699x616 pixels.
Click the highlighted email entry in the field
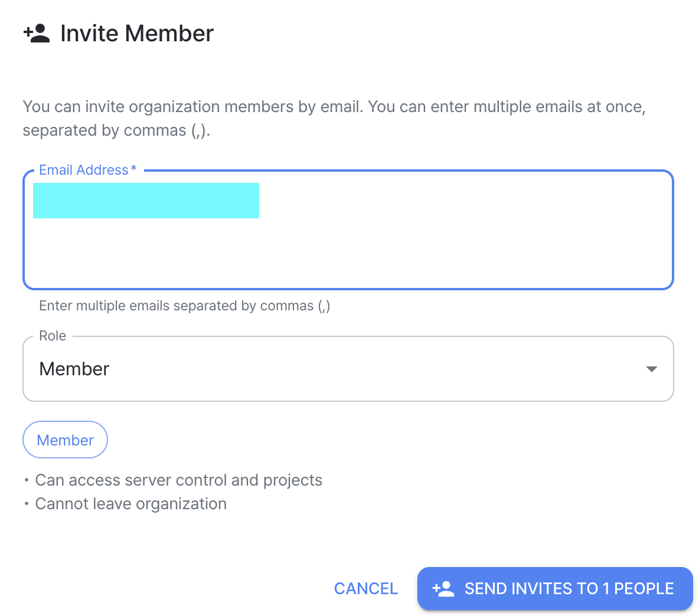[146, 201]
